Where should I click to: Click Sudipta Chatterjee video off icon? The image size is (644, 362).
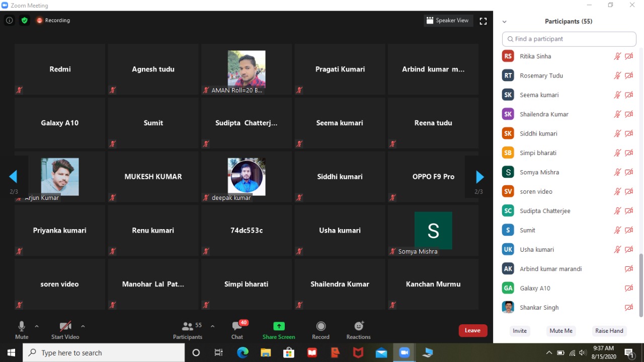629,211
